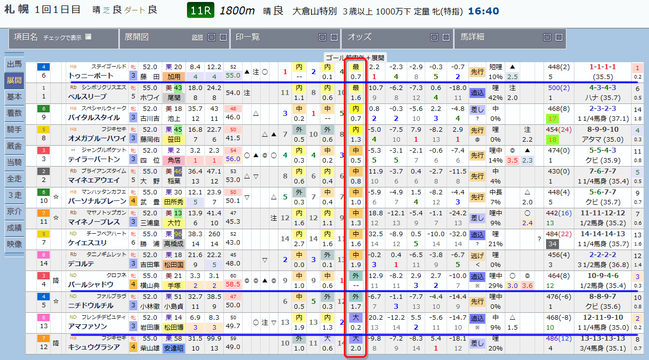Image resolution: width=649 pixels, height=360 pixels.
Task: Open horse テイラーバートン
Action: (94, 160)
